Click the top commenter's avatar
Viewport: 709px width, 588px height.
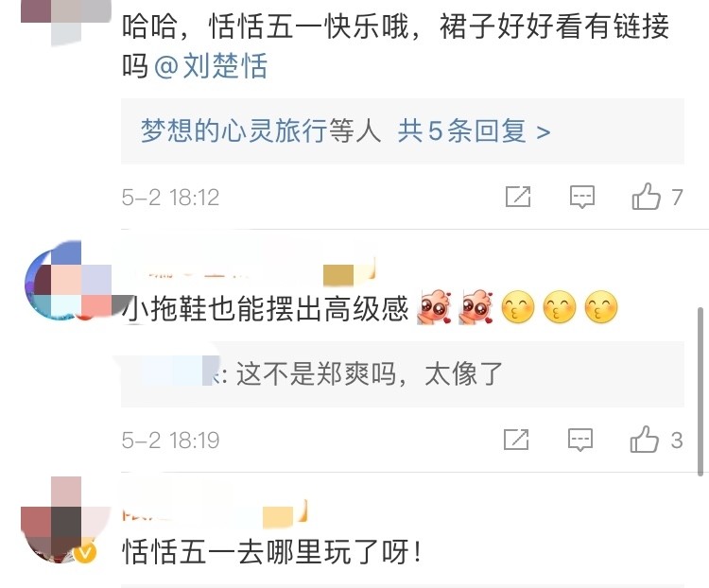point(66,21)
